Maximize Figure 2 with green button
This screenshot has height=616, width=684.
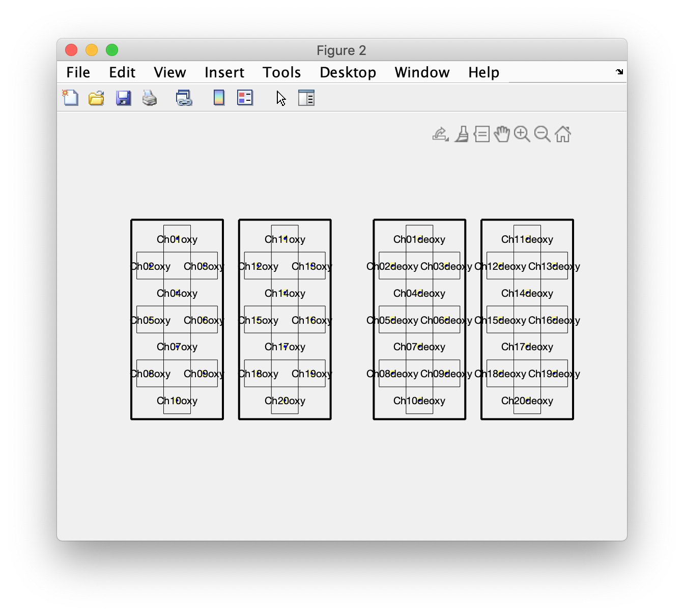pyautogui.click(x=112, y=50)
